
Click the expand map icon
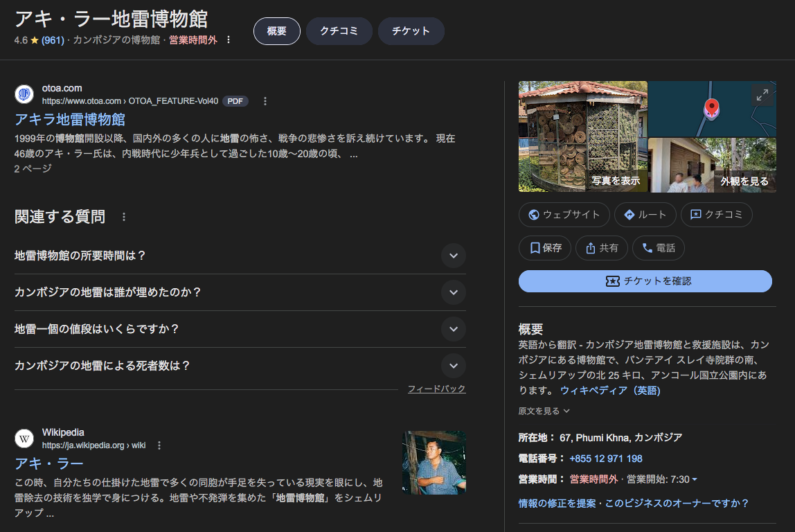(x=762, y=96)
